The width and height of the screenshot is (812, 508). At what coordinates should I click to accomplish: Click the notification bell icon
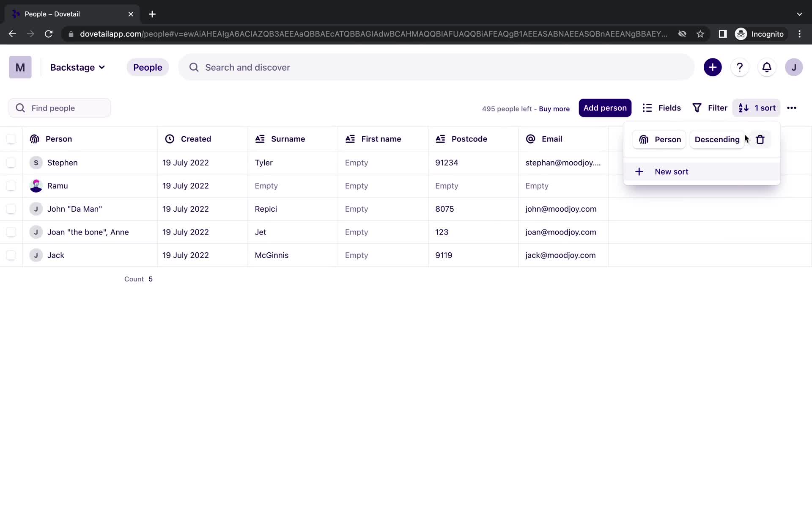[x=766, y=67]
